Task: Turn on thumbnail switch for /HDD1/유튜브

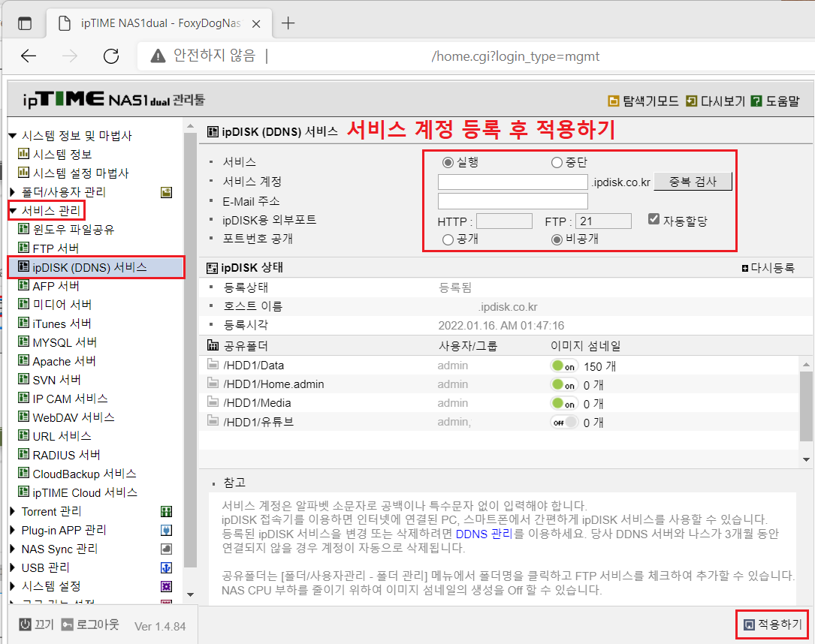Action: (x=564, y=423)
